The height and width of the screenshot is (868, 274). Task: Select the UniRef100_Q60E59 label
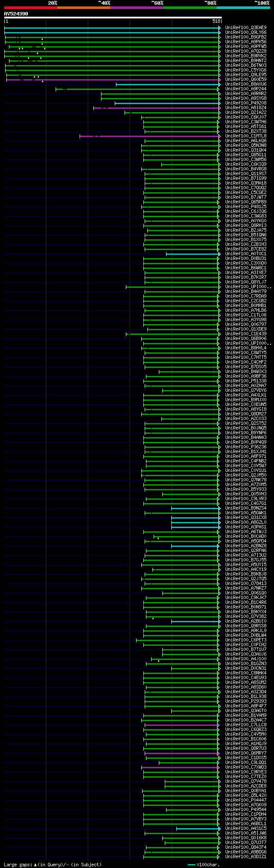pos(246,80)
